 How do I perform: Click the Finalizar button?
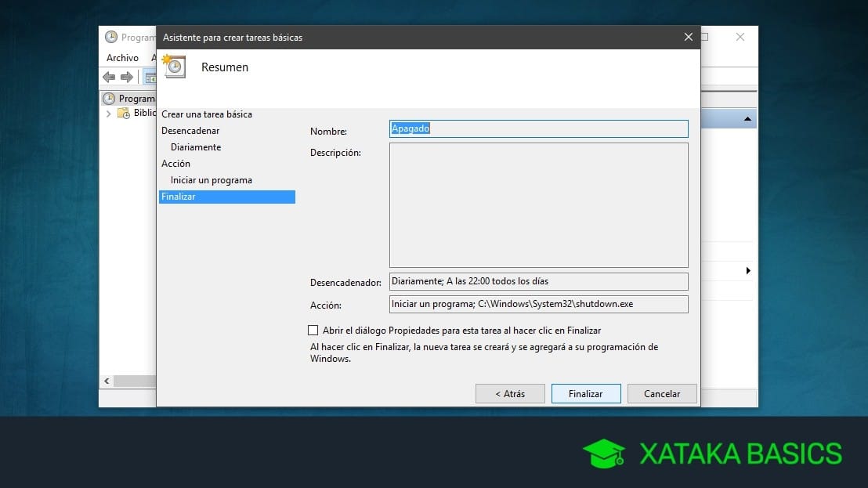pyautogui.click(x=586, y=393)
